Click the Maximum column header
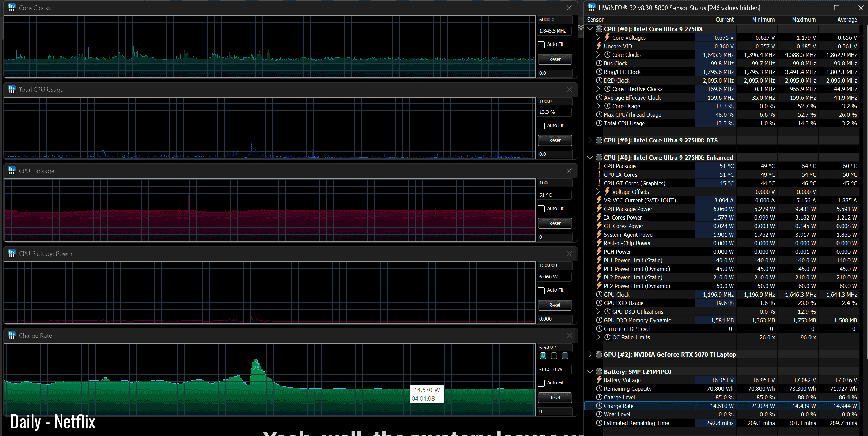This screenshot has height=436, width=868. [x=803, y=20]
